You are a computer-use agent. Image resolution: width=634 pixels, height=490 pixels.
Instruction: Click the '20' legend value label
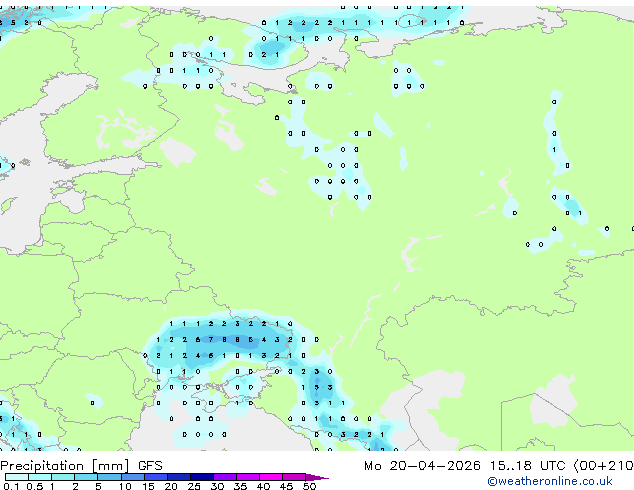171,486
